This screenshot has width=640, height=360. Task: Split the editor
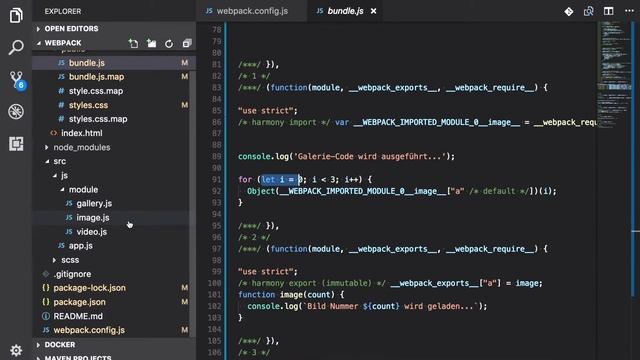tap(609, 11)
